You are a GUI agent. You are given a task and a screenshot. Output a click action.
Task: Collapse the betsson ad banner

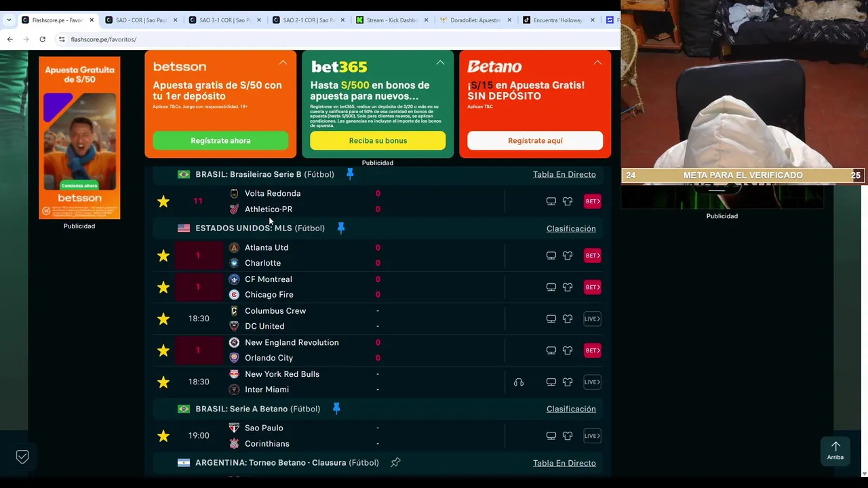tap(283, 62)
